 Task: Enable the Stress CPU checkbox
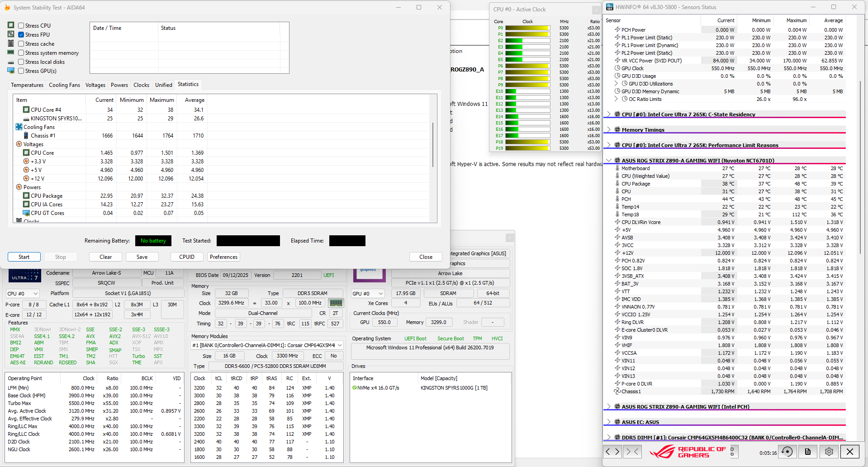click(21, 26)
